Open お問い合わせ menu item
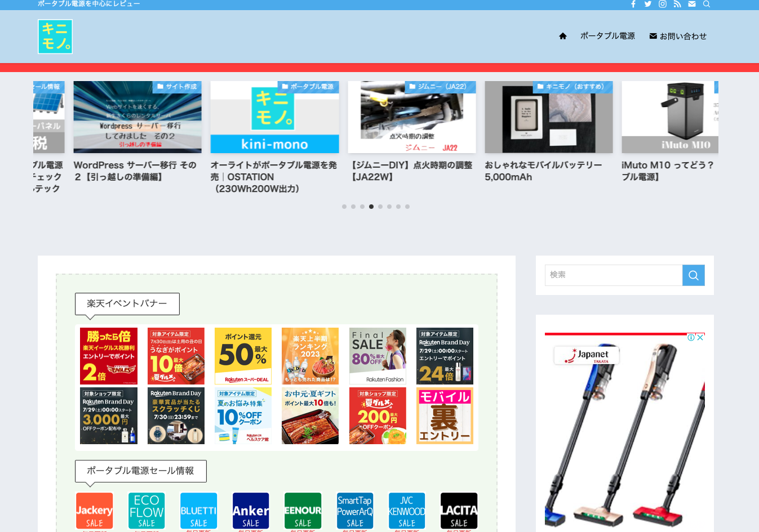 [678, 36]
